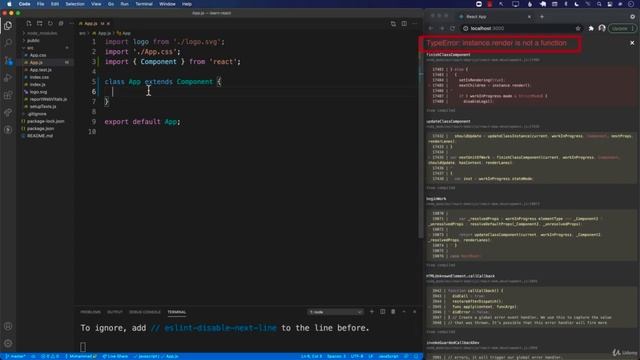
Task: Click the Update button in the browser
Action: point(622,28)
